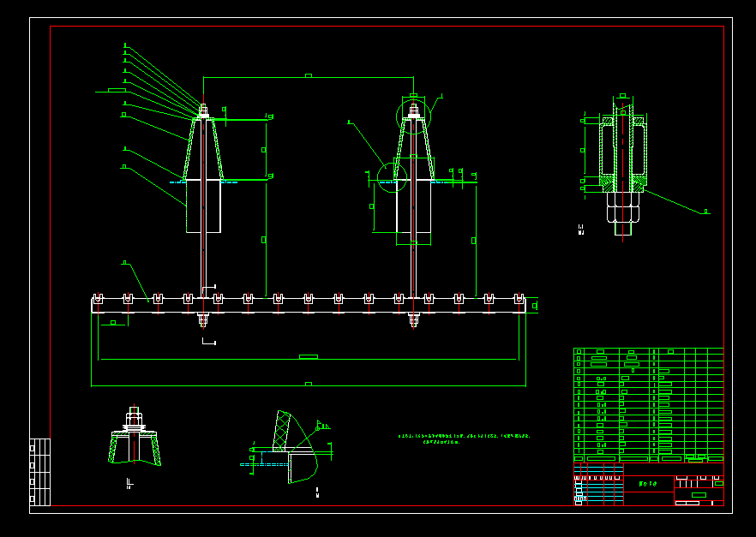Pick the bolt beneath the left support post

pyautogui.click(x=203, y=319)
